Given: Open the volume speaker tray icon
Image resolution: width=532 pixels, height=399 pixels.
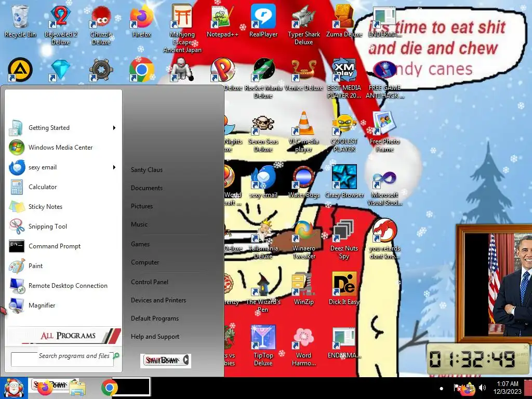Looking at the screenshot, I should pyautogui.click(x=482, y=388).
